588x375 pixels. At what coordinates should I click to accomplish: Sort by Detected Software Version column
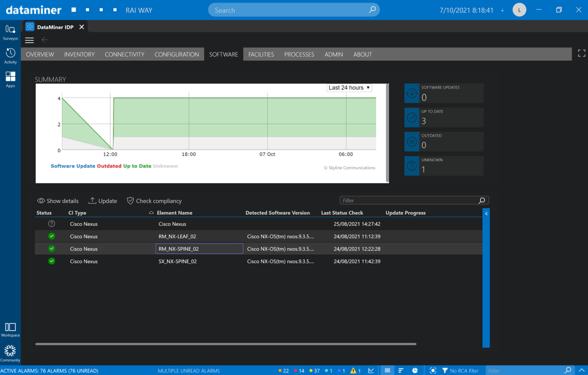(277, 213)
